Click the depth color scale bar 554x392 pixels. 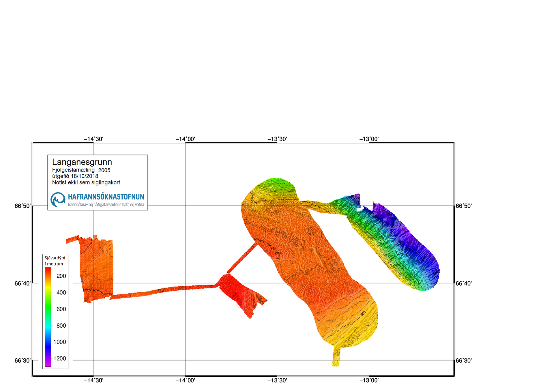point(48,317)
